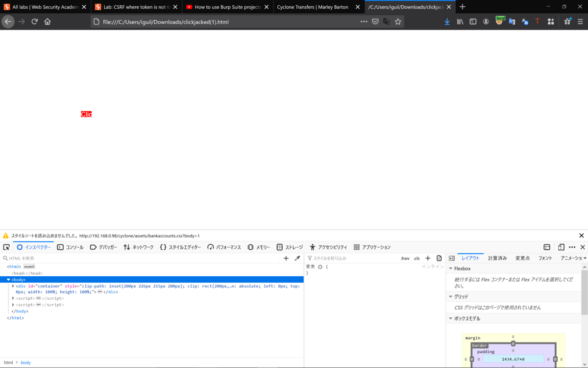Viewport: 588px width, 368px height.
Task: Collapse the body node
Action: (8, 279)
